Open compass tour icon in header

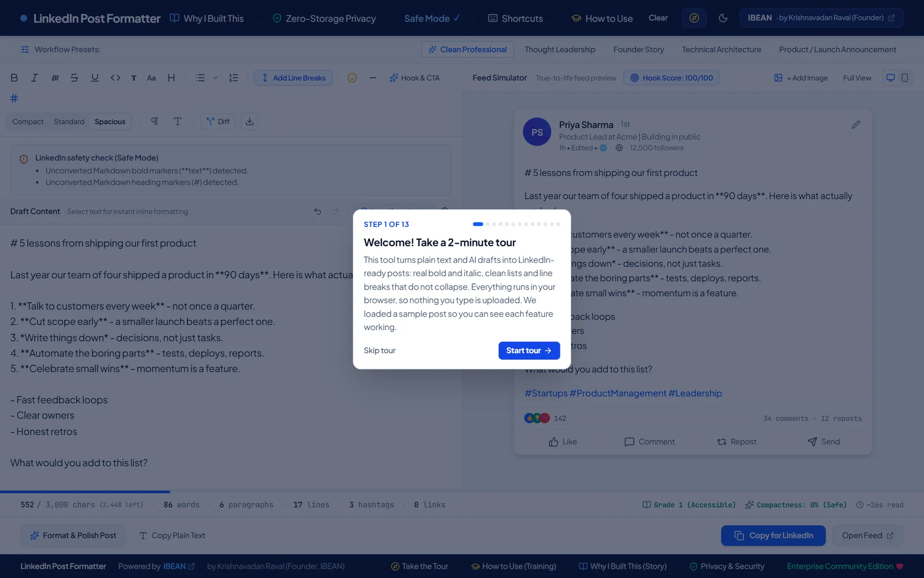click(694, 18)
